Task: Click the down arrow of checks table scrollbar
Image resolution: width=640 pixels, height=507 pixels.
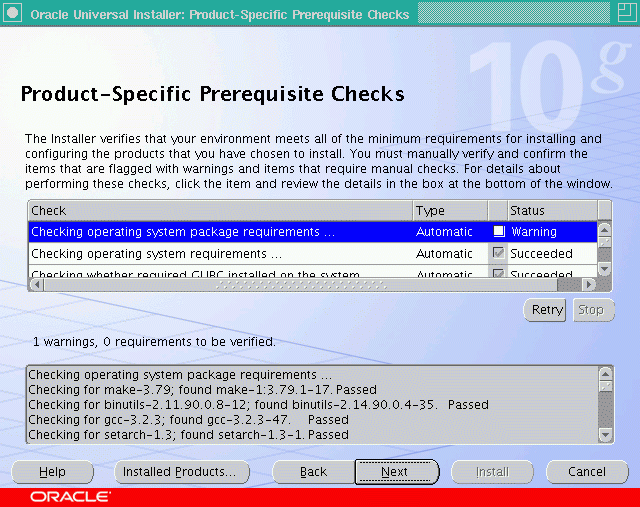Action: tap(604, 269)
